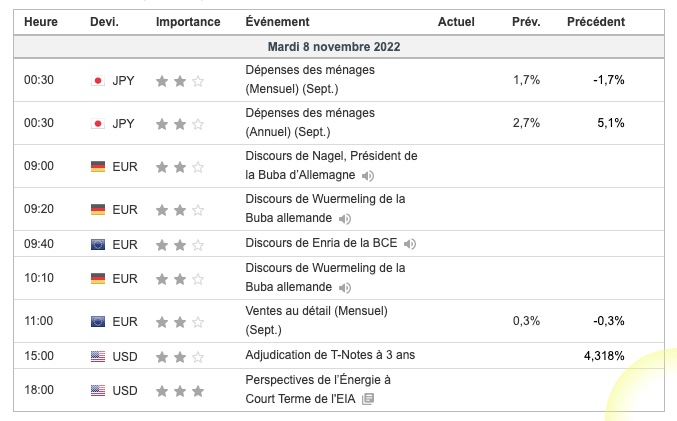Click Mardi 8 novembre 2022 date row

[x=339, y=47]
